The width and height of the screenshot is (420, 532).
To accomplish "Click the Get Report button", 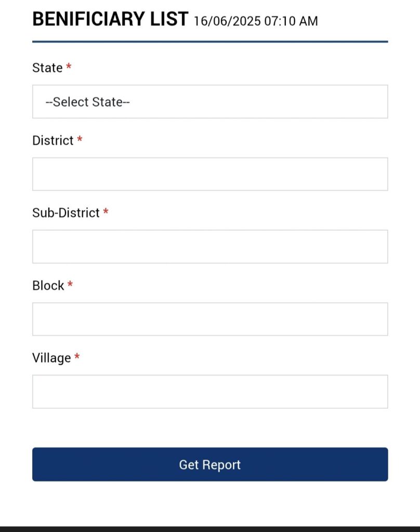I will pyautogui.click(x=210, y=464).
